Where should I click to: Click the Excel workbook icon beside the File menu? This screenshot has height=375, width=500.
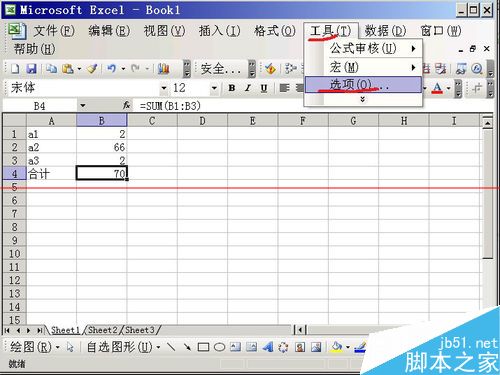(x=17, y=31)
